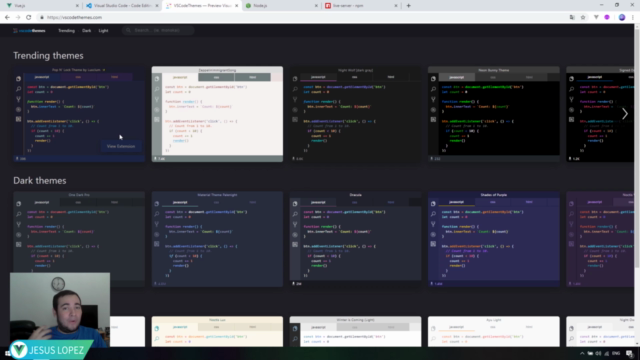Viewport: 640px width, 360px height.
Task: Open Light in the site navigation
Action: coord(103,31)
